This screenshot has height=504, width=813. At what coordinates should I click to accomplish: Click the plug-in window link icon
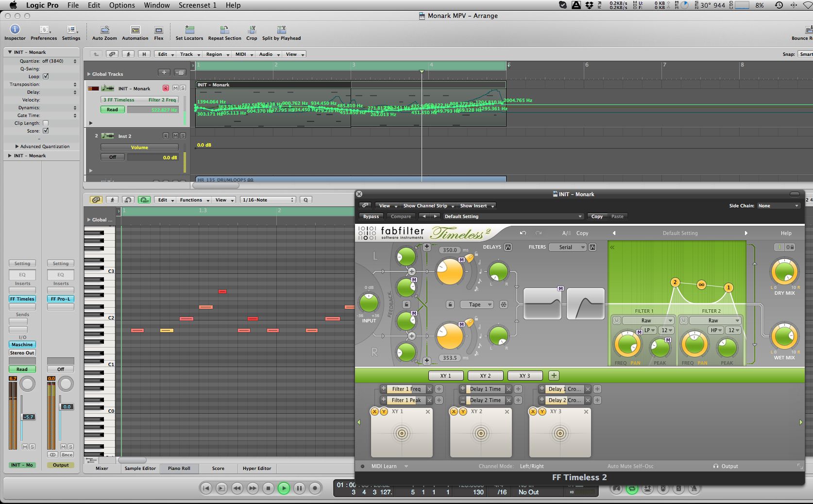365,205
